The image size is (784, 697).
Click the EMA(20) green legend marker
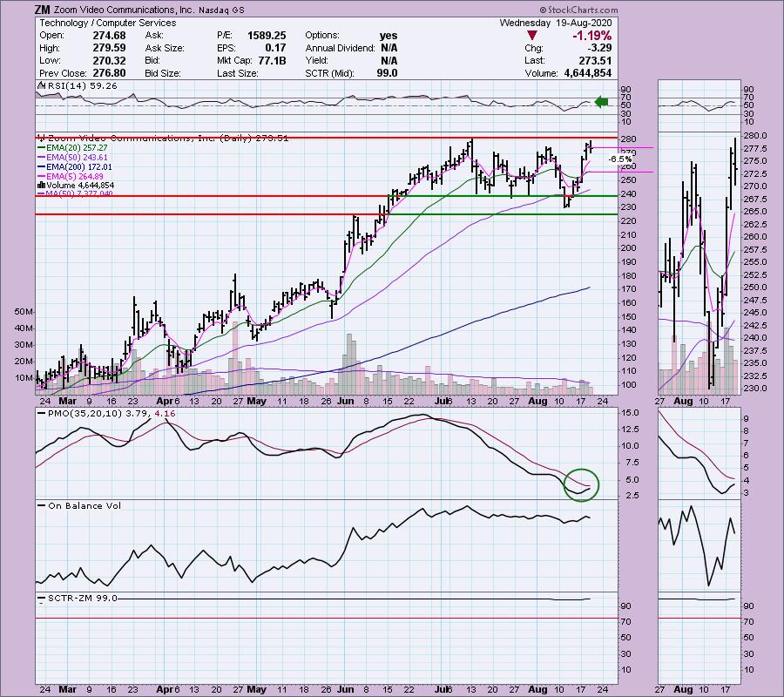[x=41, y=148]
